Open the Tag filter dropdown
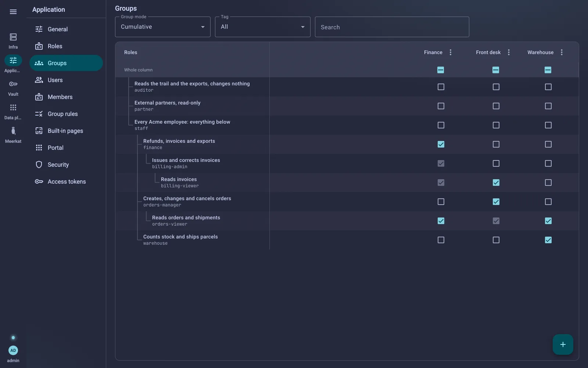Image resolution: width=588 pixels, height=368 pixels. (263, 27)
